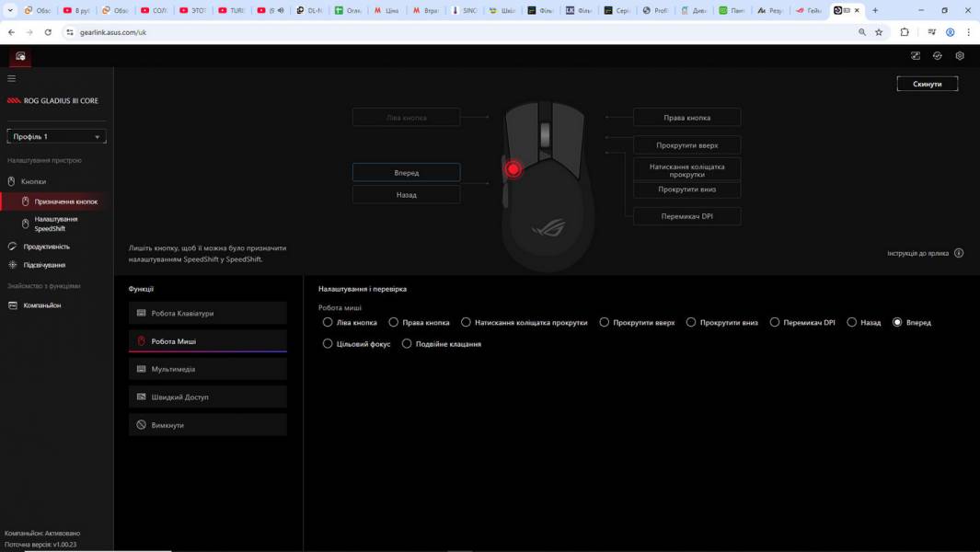Open the Профіль 1 dropdown

pyautogui.click(x=56, y=136)
